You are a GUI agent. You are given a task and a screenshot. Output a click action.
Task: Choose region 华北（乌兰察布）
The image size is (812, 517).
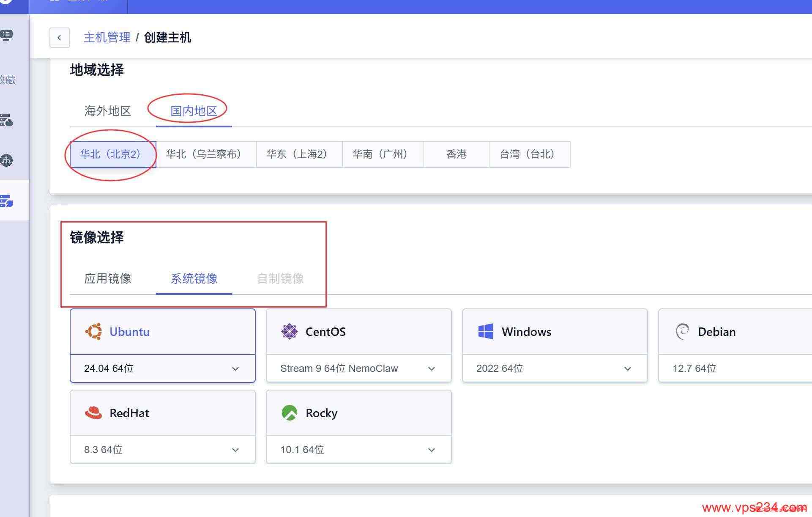coord(206,154)
